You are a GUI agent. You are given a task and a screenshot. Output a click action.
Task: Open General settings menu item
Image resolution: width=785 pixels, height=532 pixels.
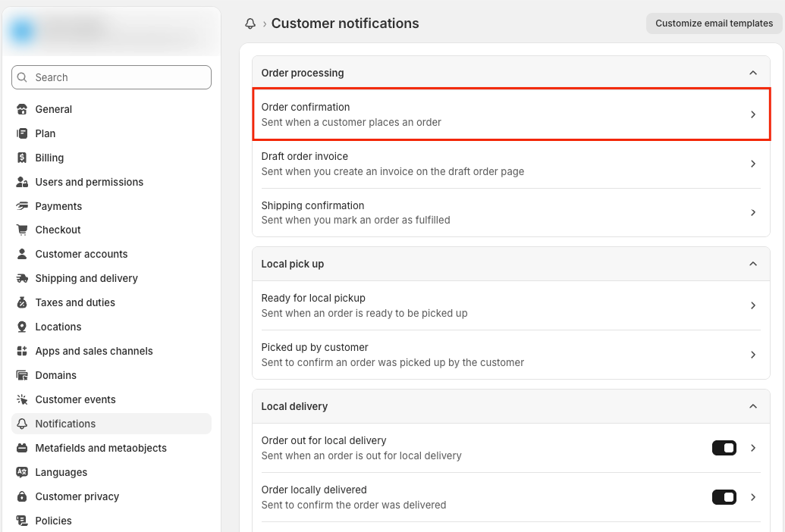[111, 109]
